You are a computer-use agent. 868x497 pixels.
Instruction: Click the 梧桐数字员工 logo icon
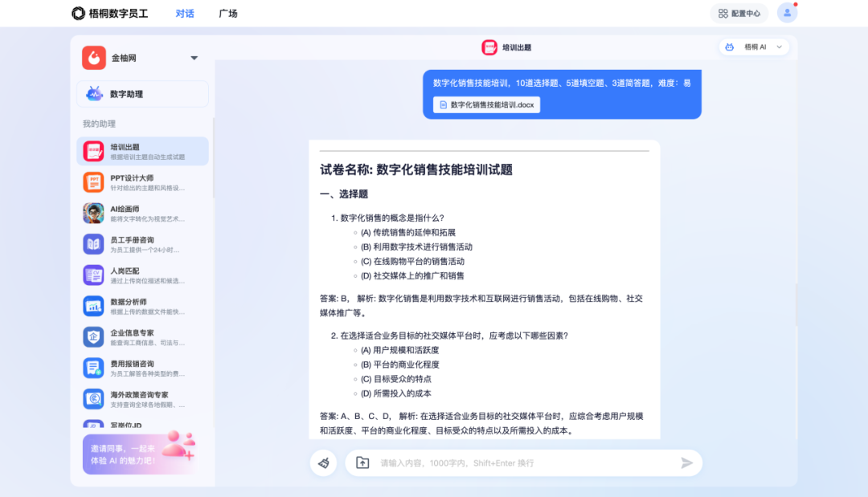pyautogui.click(x=78, y=14)
